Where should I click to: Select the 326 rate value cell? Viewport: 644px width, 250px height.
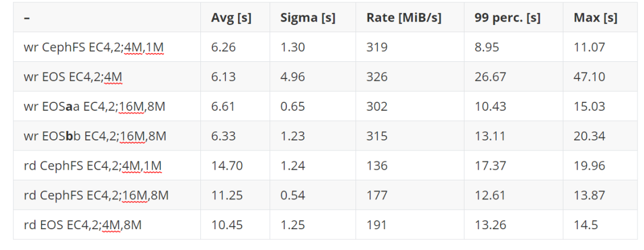coord(377,77)
